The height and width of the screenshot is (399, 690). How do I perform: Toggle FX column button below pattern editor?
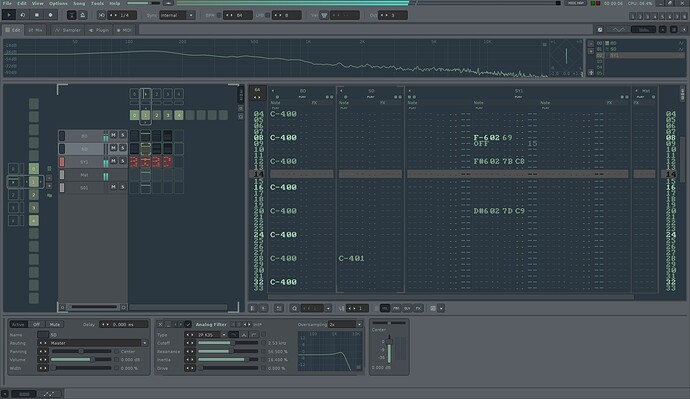(x=418, y=308)
